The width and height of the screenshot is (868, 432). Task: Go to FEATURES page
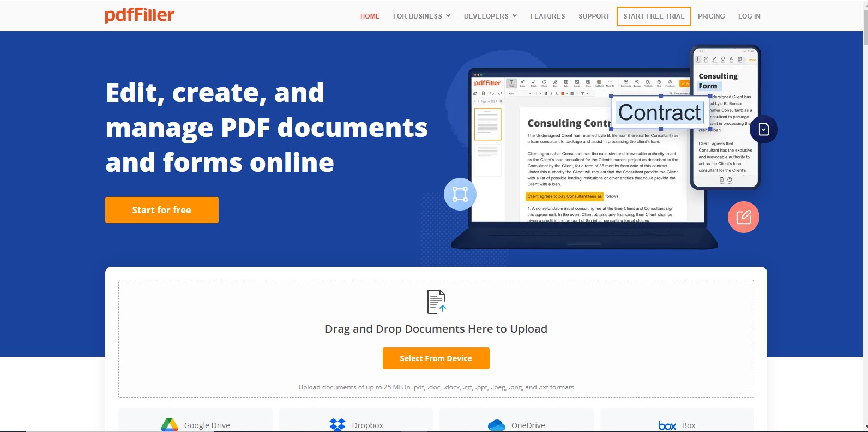pyautogui.click(x=547, y=16)
